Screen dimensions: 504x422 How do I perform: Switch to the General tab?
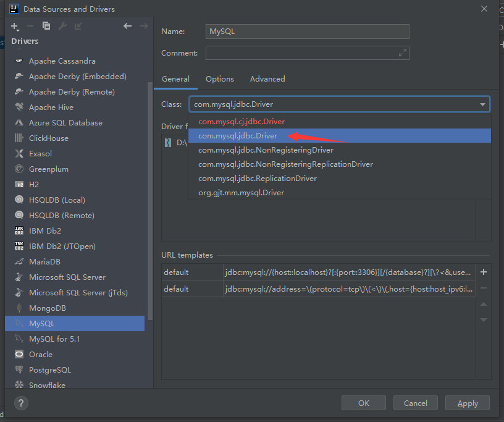pos(175,79)
